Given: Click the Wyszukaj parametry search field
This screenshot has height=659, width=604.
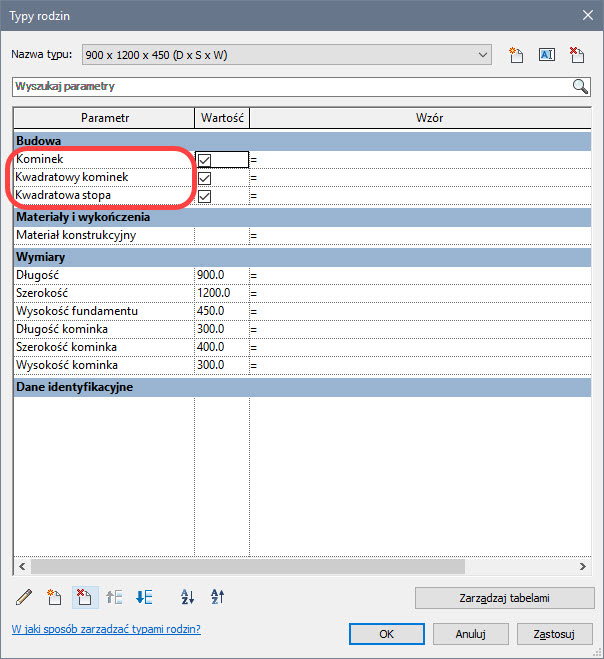Looking at the screenshot, I should click(x=290, y=87).
